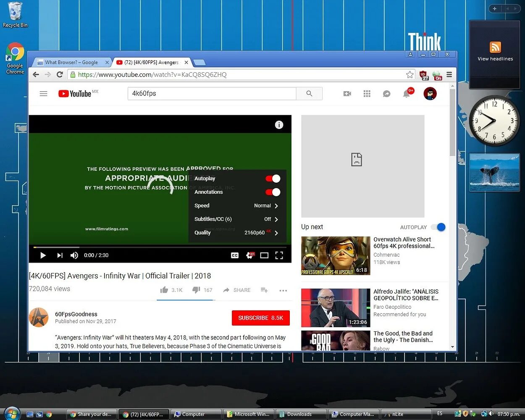This screenshot has height=420, width=525.
Task: Open the account avatar menu
Action: click(x=430, y=94)
